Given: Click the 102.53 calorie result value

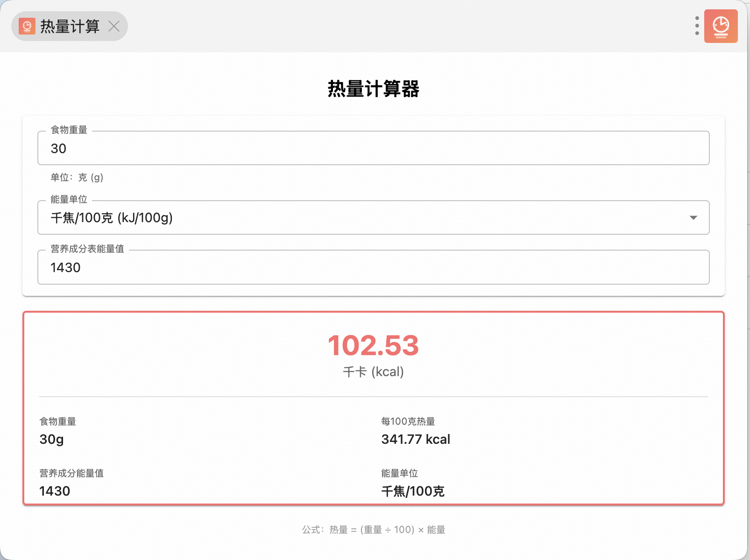Looking at the screenshot, I should click(x=373, y=346).
